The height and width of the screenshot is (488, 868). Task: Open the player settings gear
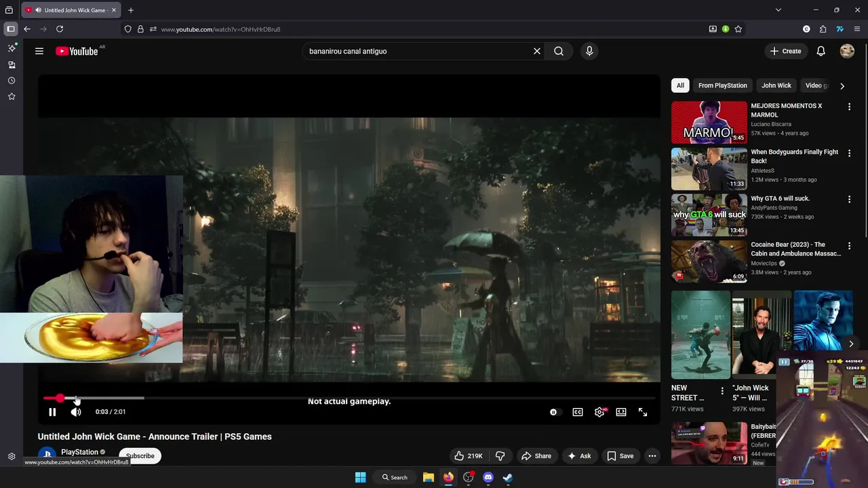599,412
